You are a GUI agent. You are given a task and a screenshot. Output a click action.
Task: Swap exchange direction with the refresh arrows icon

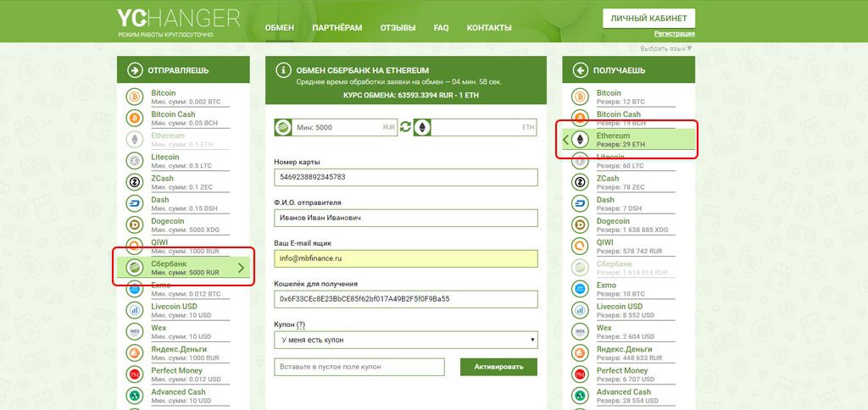(405, 127)
